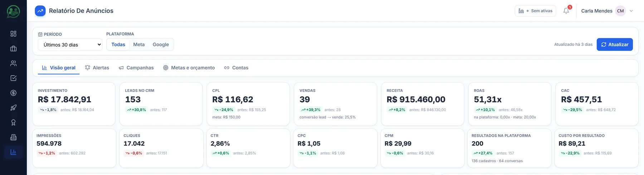
Task: Click the Investimento value R$ 17.842,91
Action: click(64, 99)
